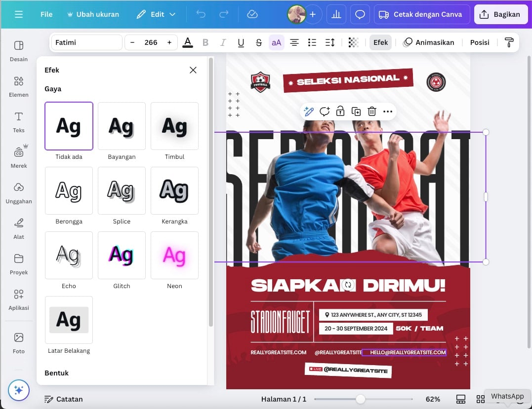Open the Fatimi font selector

(86, 42)
